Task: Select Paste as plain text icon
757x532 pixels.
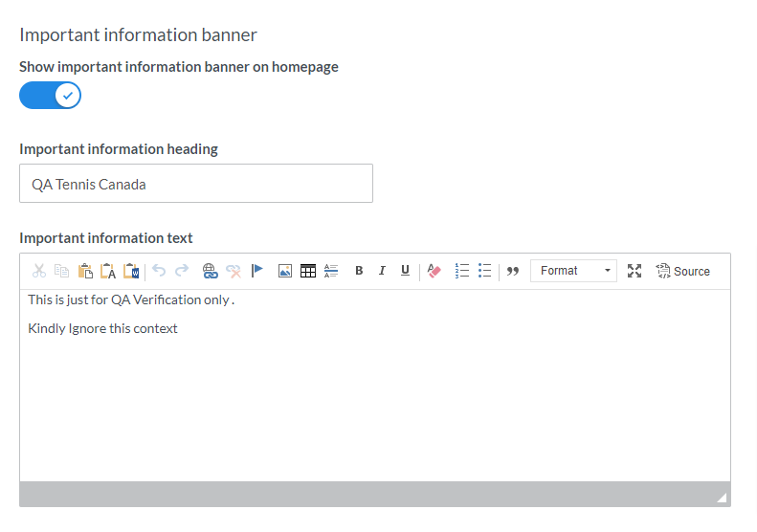Action: (x=108, y=271)
